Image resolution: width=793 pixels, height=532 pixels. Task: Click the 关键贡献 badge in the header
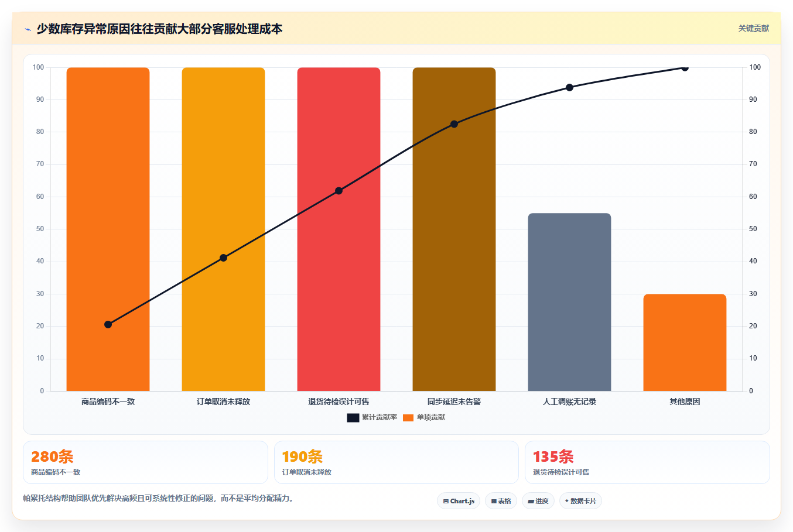[x=753, y=29]
